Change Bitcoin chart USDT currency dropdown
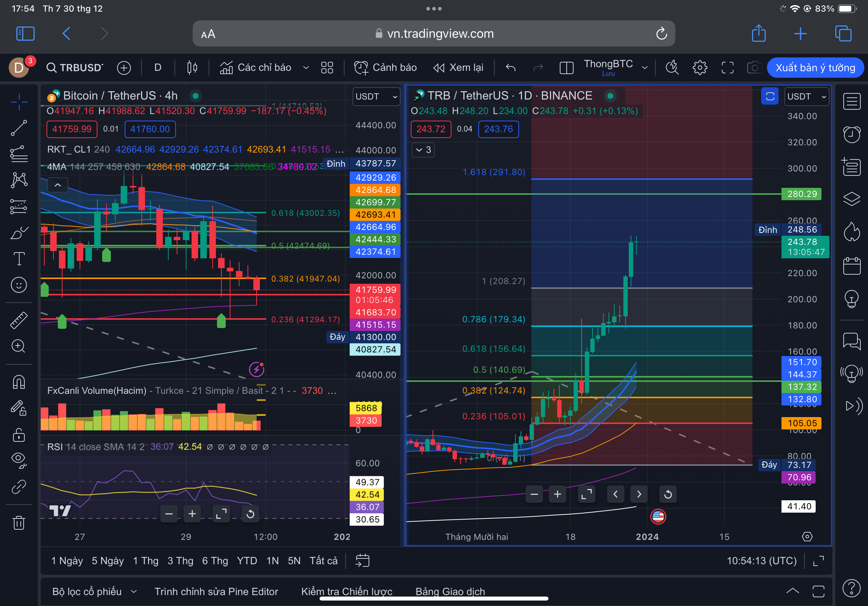The width and height of the screenshot is (868, 606). click(x=376, y=97)
